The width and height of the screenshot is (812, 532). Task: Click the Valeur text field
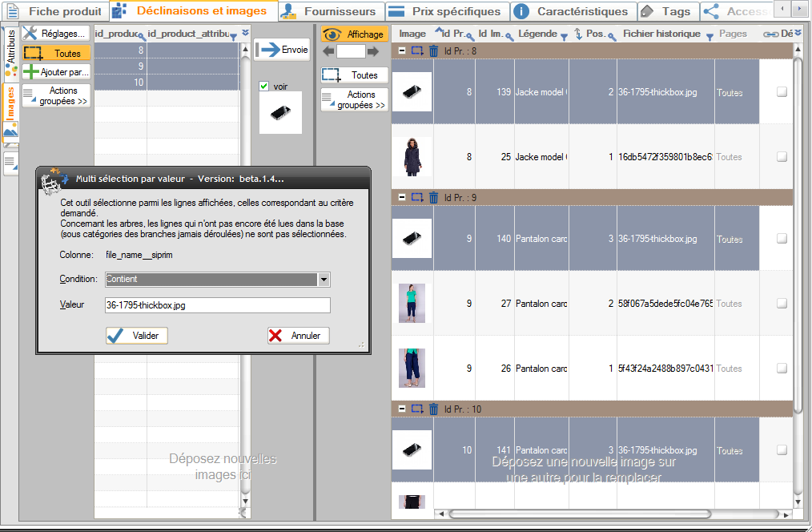pos(217,305)
